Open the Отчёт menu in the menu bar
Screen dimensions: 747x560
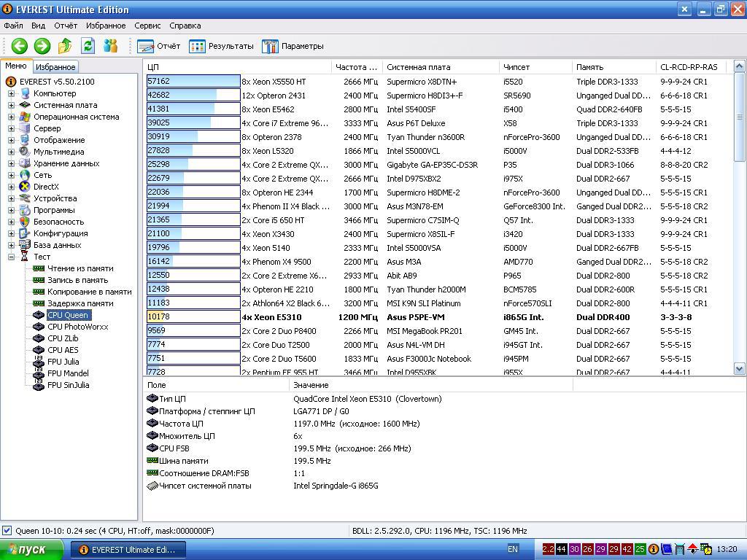pos(65,26)
